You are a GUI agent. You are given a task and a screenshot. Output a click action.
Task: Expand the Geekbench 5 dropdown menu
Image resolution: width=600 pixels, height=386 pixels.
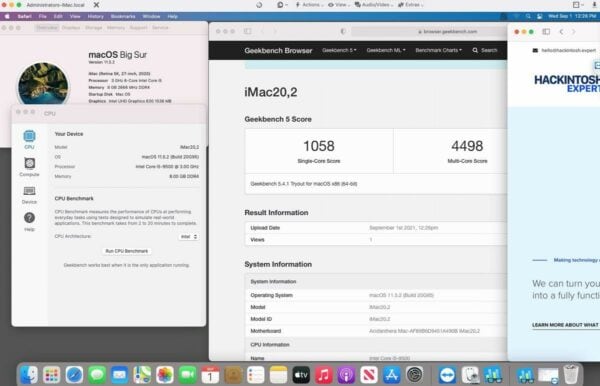tap(339, 50)
